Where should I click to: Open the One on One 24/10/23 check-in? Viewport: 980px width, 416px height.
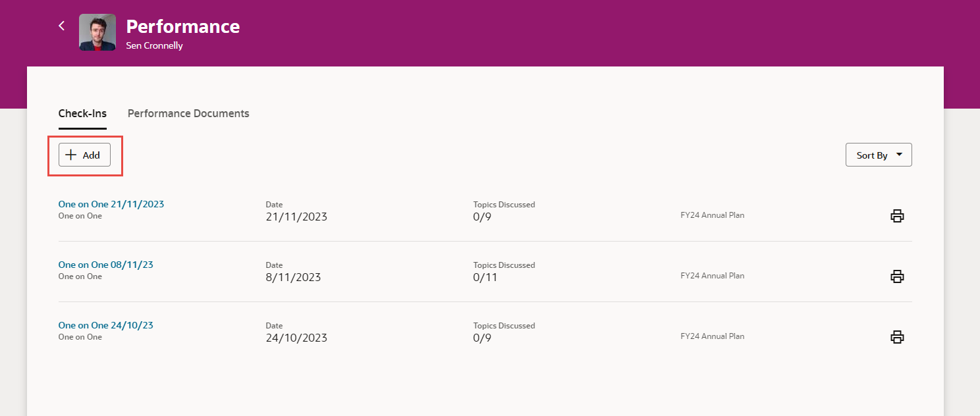[x=105, y=325]
